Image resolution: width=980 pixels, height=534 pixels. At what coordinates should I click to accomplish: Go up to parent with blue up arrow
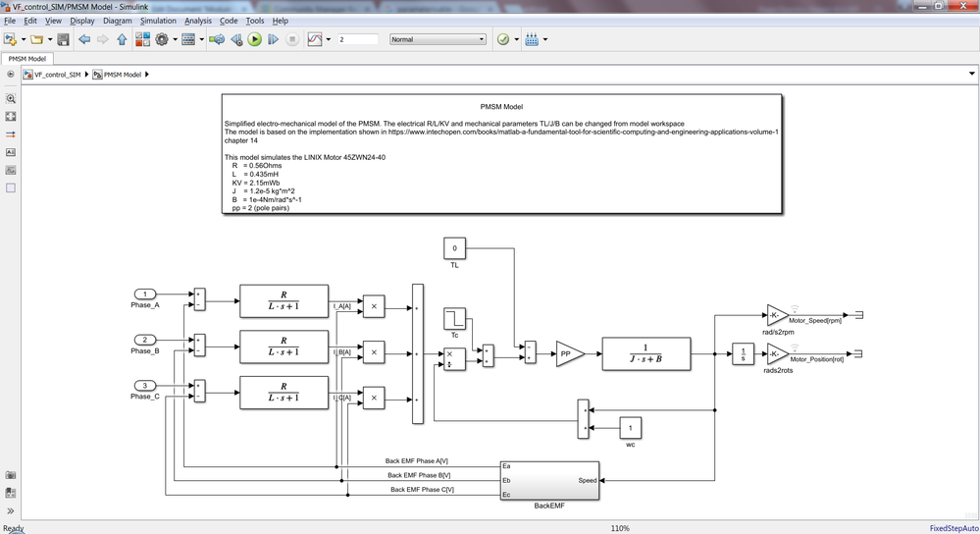pyautogui.click(x=122, y=39)
